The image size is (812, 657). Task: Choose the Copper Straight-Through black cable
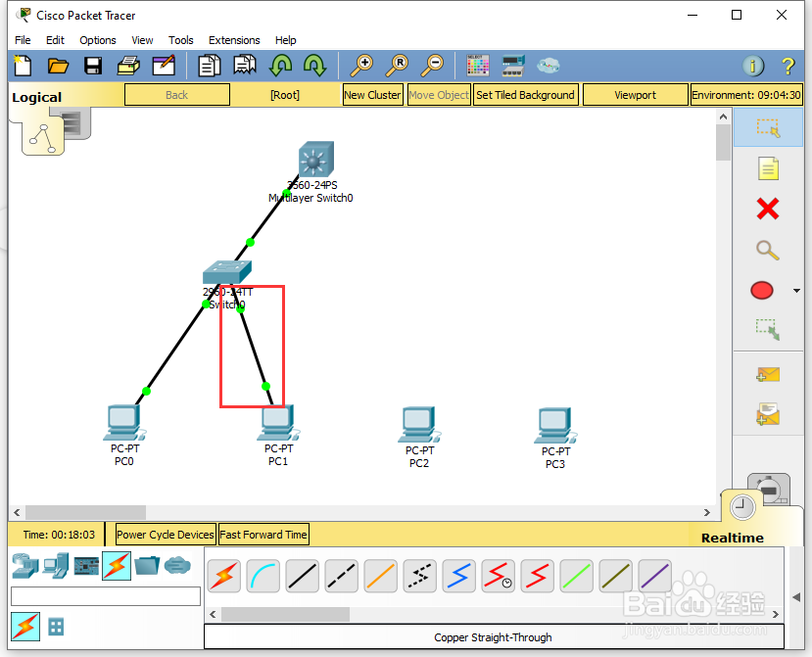pyautogui.click(x=302, y=576)
